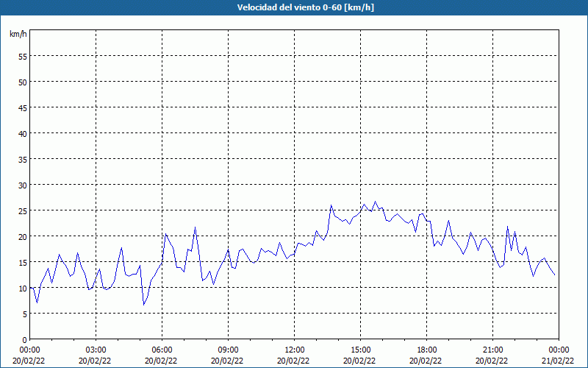Screen dimensions: 588x368
Task: Click the "20/02/22" date under 06:00
Action: point(161,361)
